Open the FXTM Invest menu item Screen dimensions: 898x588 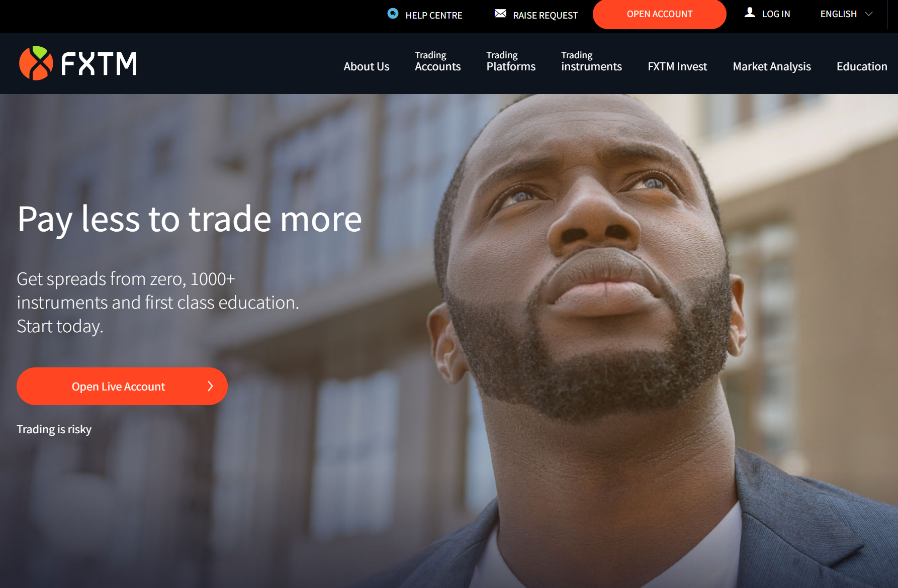(x=677, y=66)
